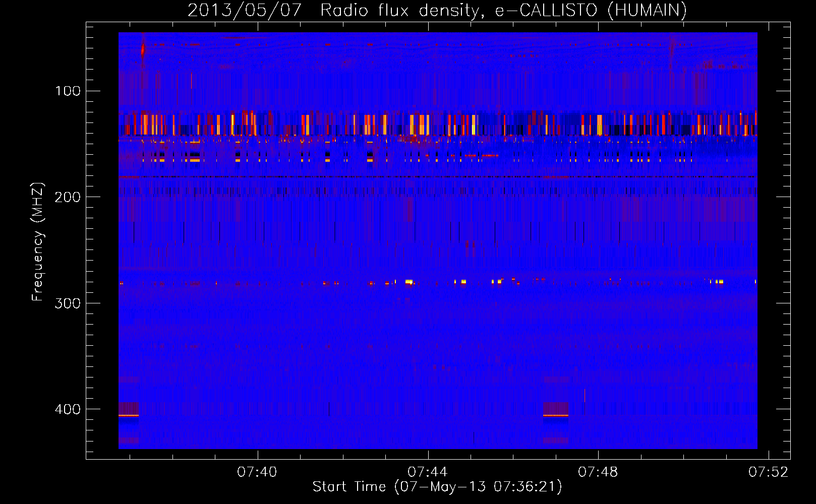
Task: Click the 'Start Time (07-May-13 07:36:21)' x-axis label
Action: point(437,487)
